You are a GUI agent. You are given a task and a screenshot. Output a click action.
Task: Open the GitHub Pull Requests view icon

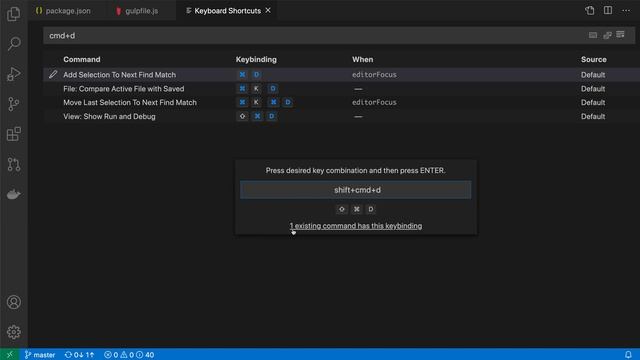13,164
